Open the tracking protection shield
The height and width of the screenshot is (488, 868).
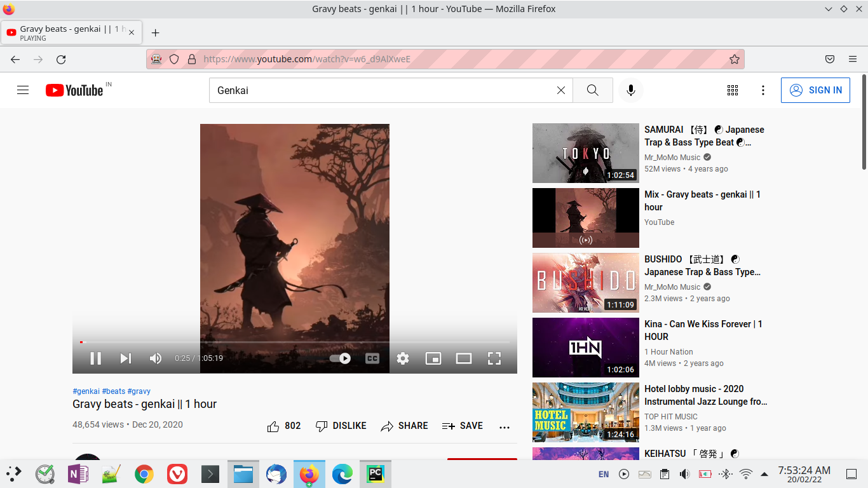(174, 59)
